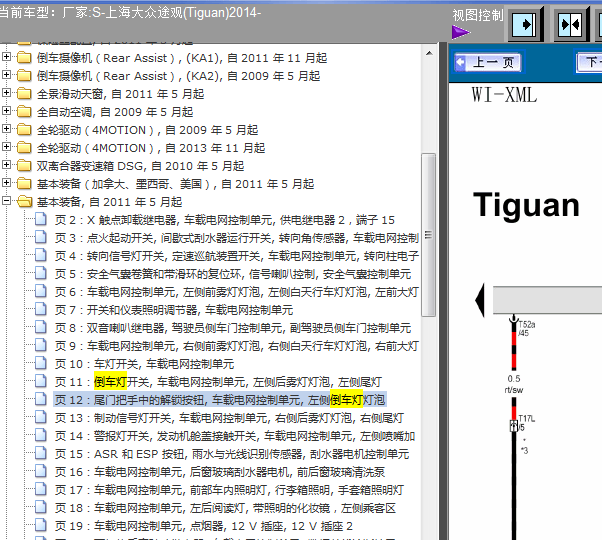Click document icon of 页 5

41,273
